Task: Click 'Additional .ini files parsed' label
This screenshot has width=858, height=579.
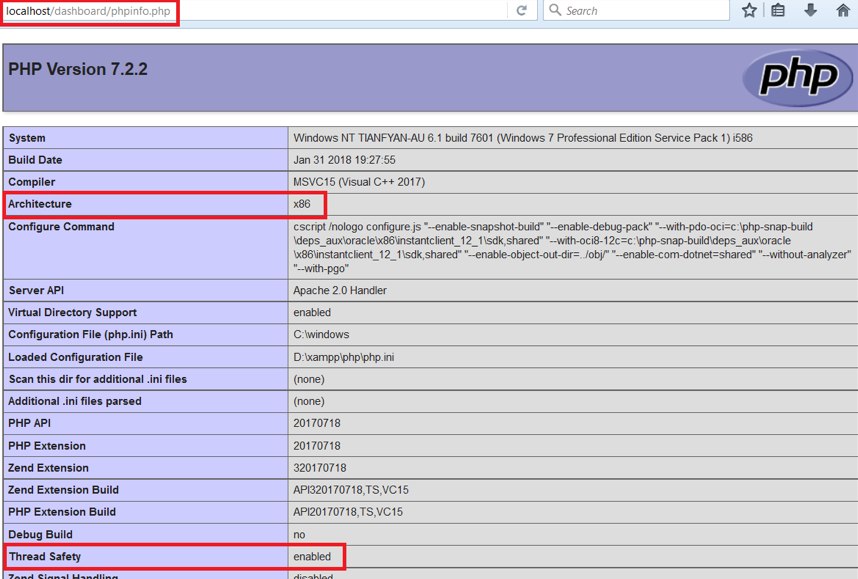Action: 74,401
